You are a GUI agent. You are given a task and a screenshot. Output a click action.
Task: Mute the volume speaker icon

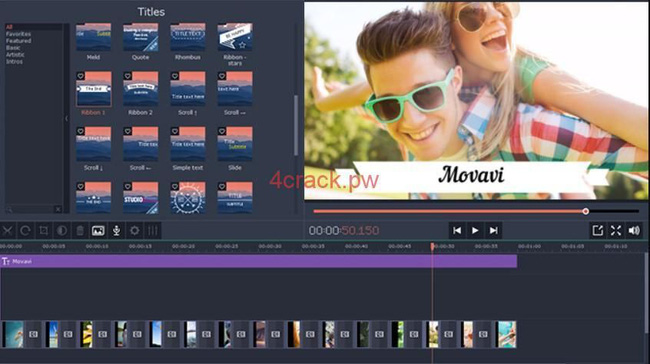(634, 231)
